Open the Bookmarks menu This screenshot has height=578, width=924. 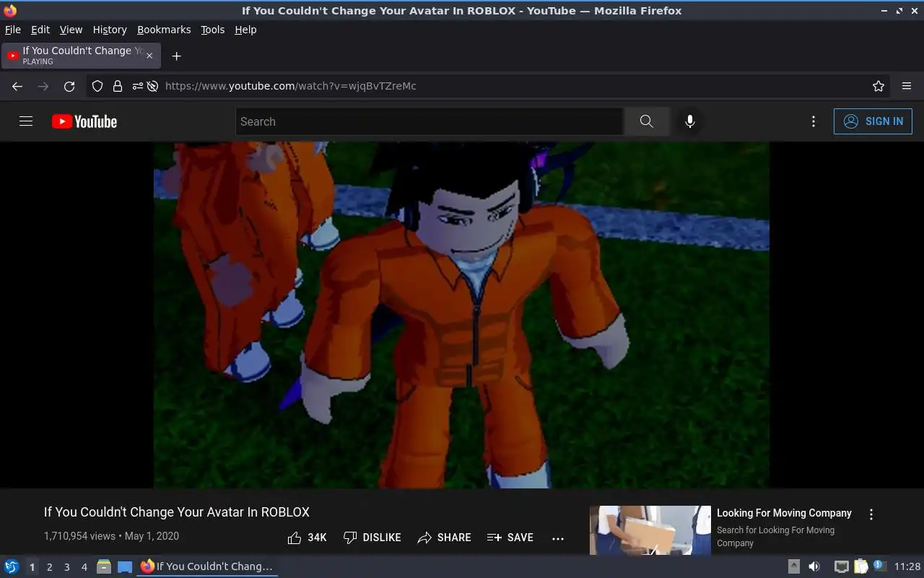click(164, 30)
